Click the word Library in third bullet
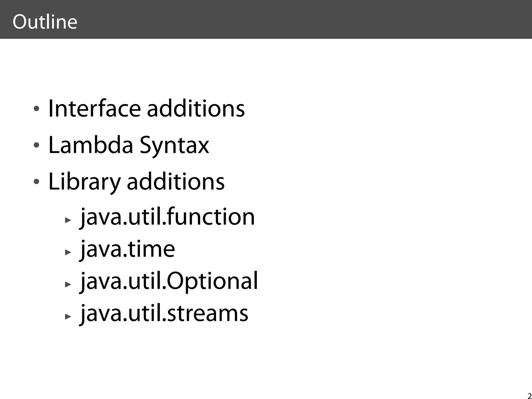This screenshot has height=399, width=532. tap(84, 182)
